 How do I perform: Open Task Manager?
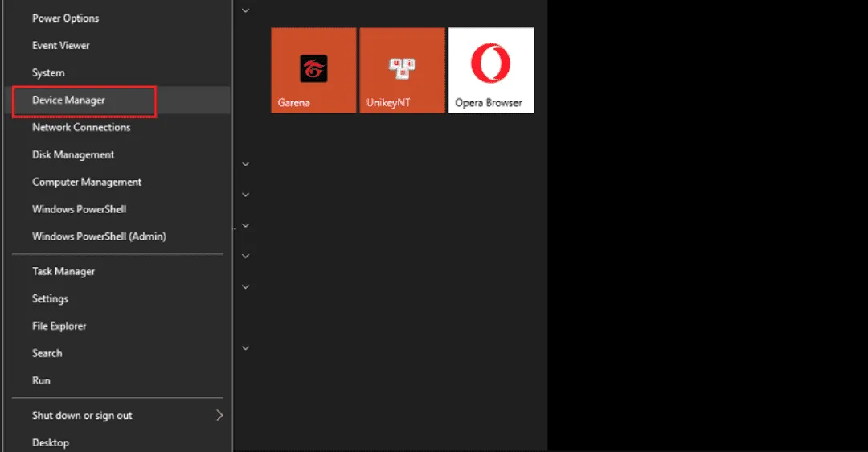coord(63,272)
